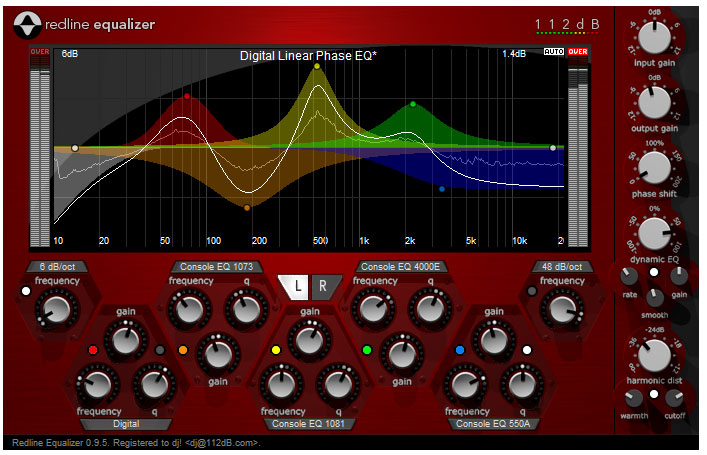This screenshot has width=707, height=455.
Task: Click the 6 dB/oct frequency knob
Action: point(57,310)
